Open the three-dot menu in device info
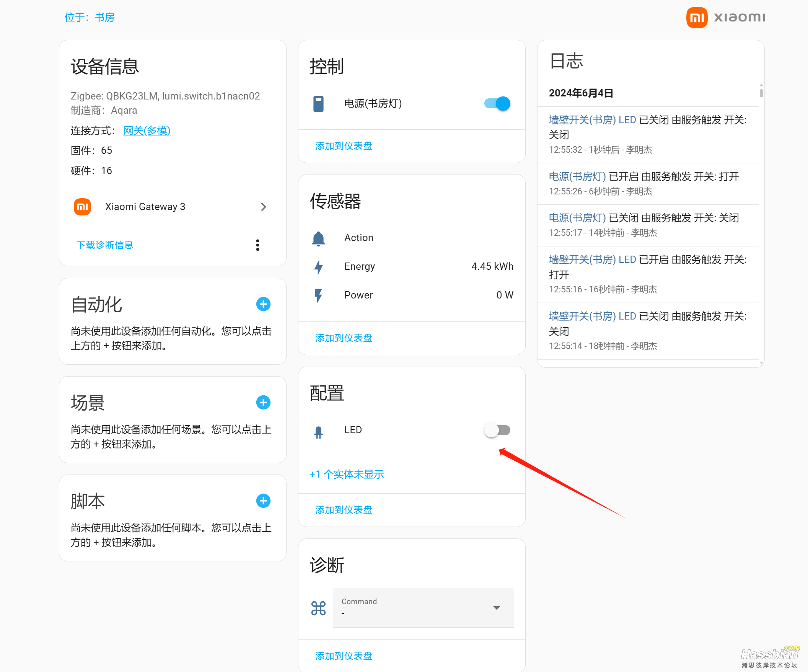This screenshot has width=808, height=672. (x=258, y=245)
